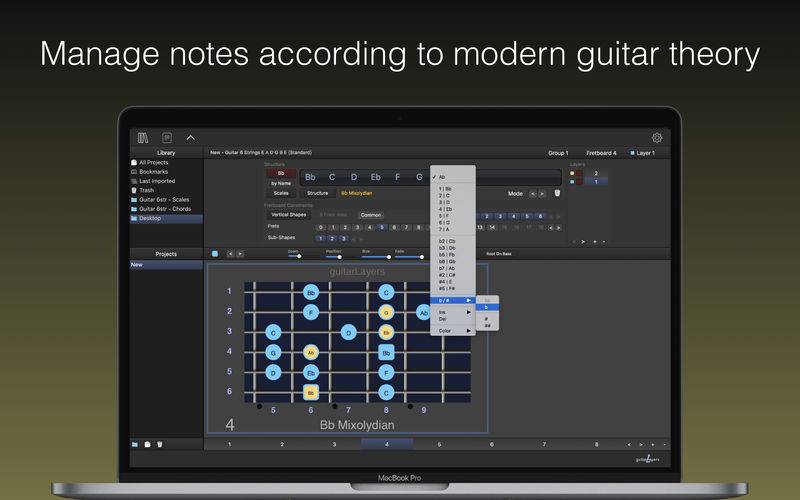
Task: Click yellow Ab note on string 4
Action: (311, 353)
